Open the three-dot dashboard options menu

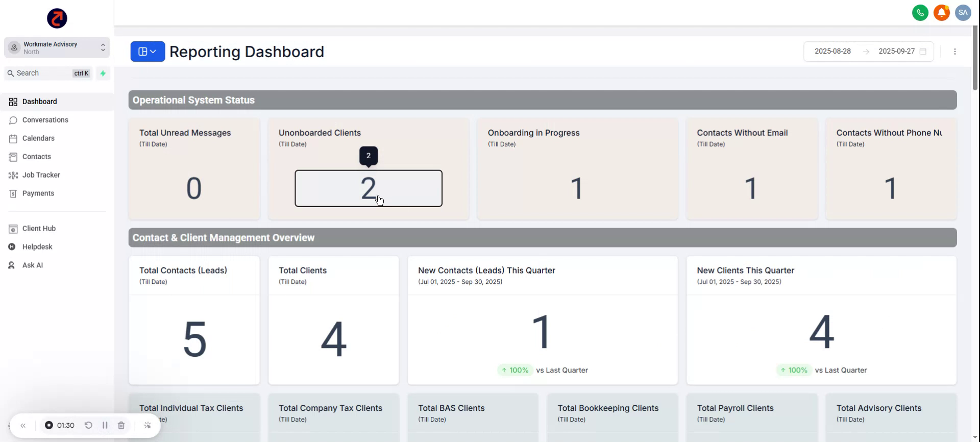pos(954,52)
